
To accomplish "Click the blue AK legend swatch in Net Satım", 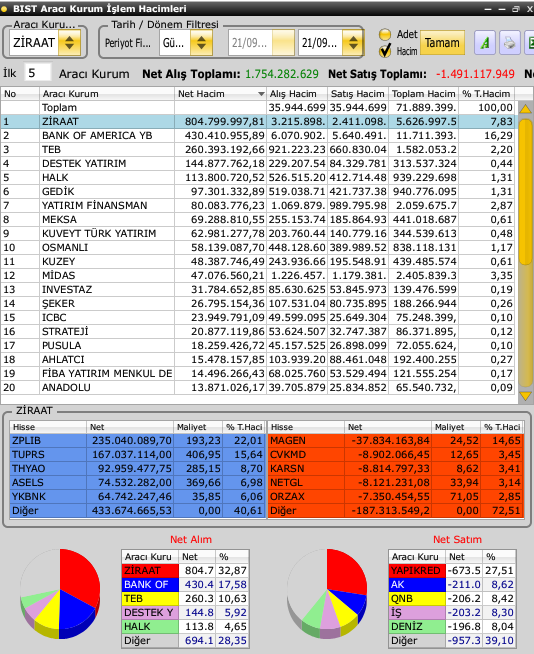I will pos(417,584).
